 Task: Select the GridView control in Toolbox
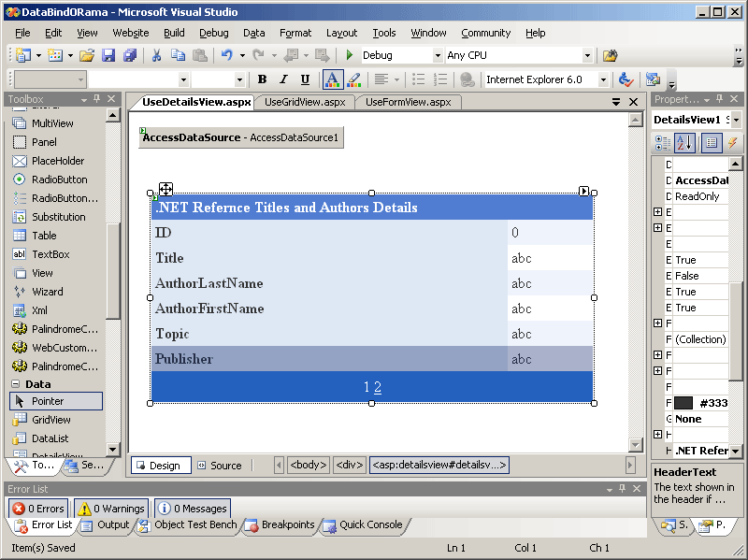pos(50,420)
